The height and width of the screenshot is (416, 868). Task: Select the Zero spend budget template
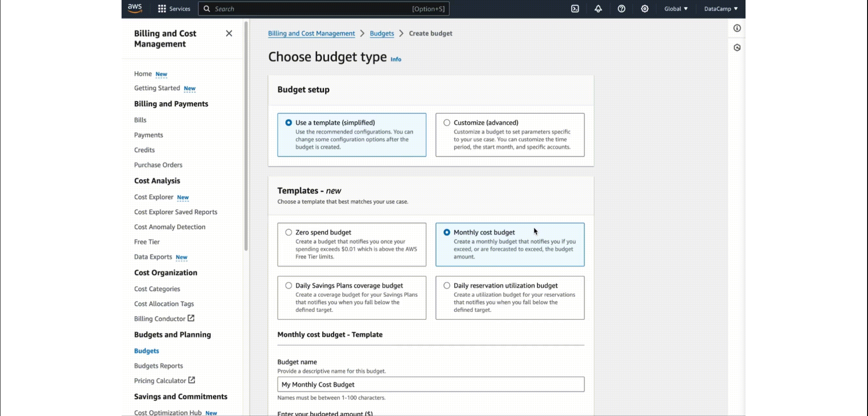coord(352,245)
